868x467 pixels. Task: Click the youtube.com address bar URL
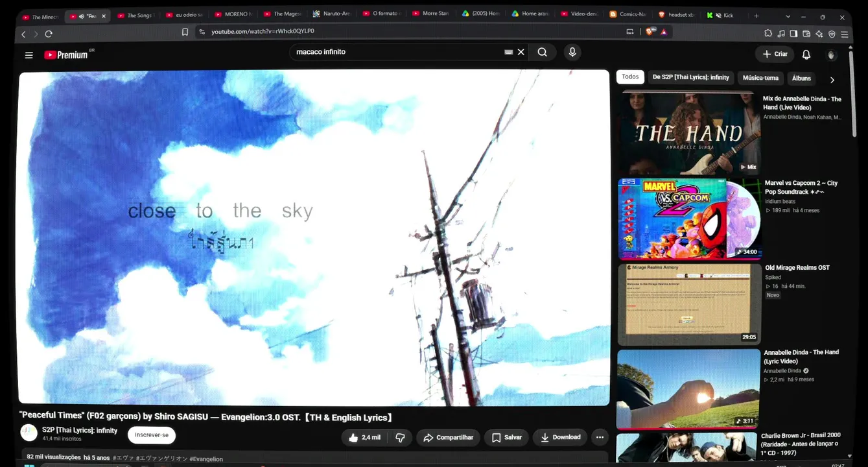[263, 31]
